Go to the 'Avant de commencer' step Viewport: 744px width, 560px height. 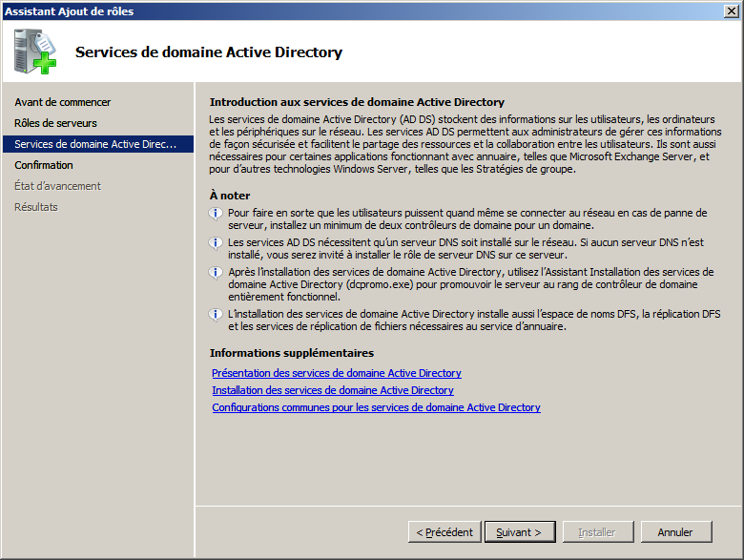(x=62, y=102)
